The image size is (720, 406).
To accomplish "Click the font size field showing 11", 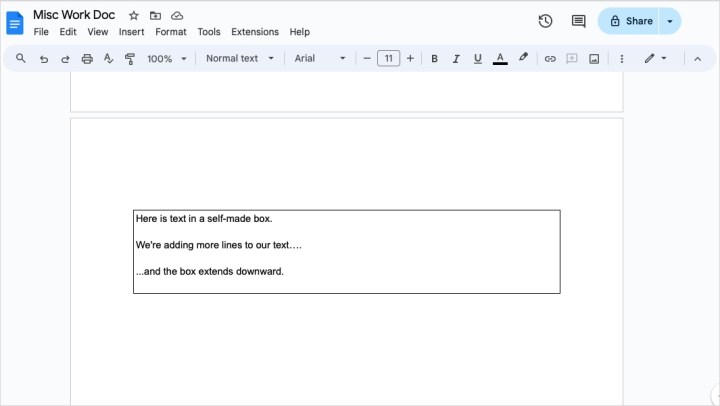I will pos(388,59).
